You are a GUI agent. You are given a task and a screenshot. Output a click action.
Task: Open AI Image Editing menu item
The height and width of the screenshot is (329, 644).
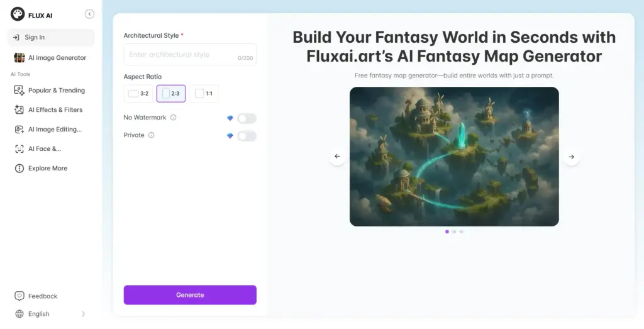coord(51,130)
